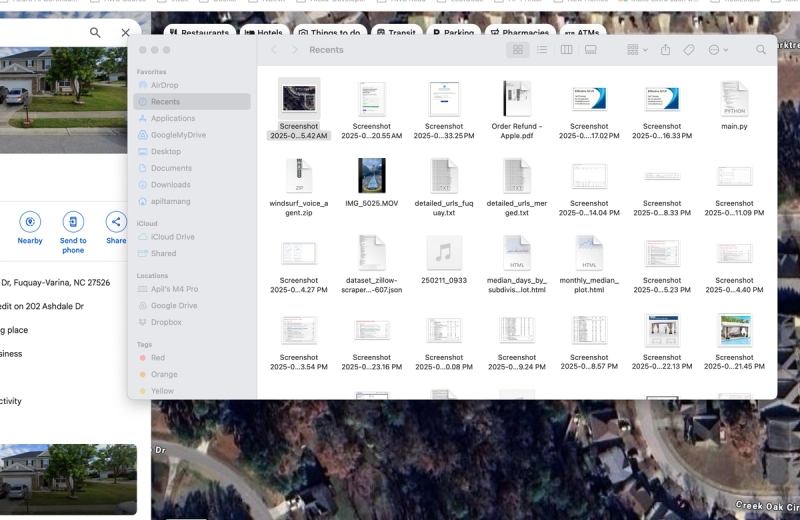The image size is (800, 520).
Task: Switch Finder to column view
Action: click(566, 49)
